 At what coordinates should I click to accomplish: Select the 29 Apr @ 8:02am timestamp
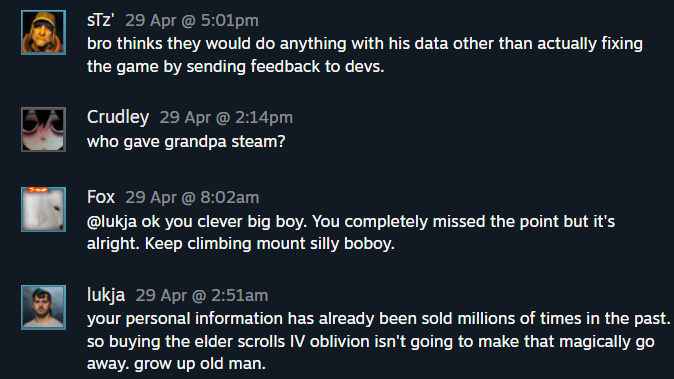tap(192, 198)
